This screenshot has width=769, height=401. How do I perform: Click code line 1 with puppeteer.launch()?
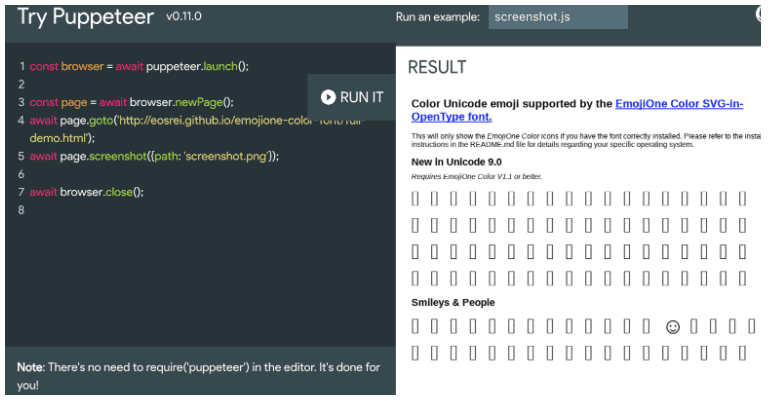[x=139, y=66]
